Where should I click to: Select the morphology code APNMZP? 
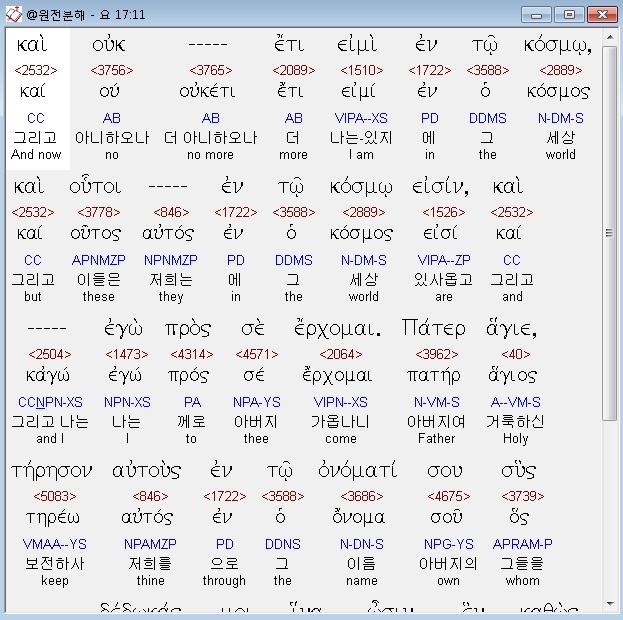(99, 260)
